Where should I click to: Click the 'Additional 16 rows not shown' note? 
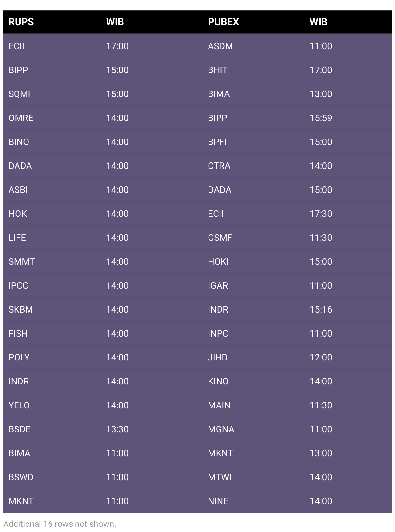pyautogui.click(x=60, y=524)
